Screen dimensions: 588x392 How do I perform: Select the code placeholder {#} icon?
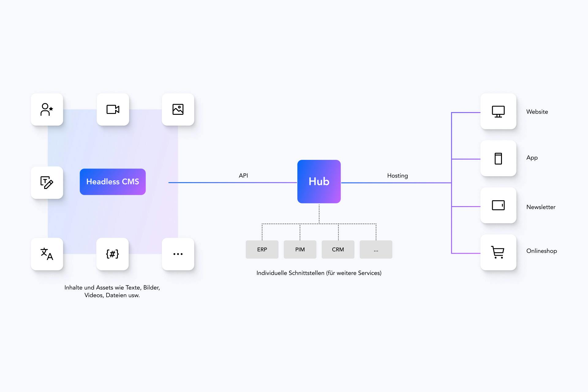[112, 254]
